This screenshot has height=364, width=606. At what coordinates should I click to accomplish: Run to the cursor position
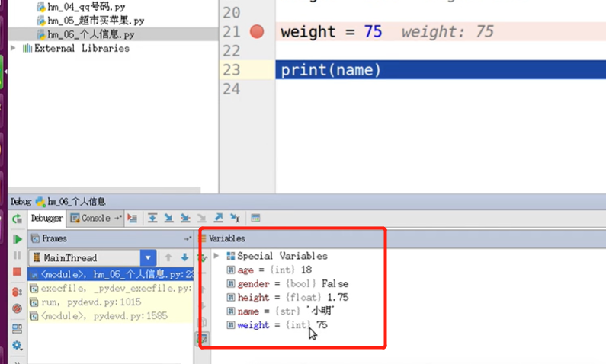coord(235,218)
